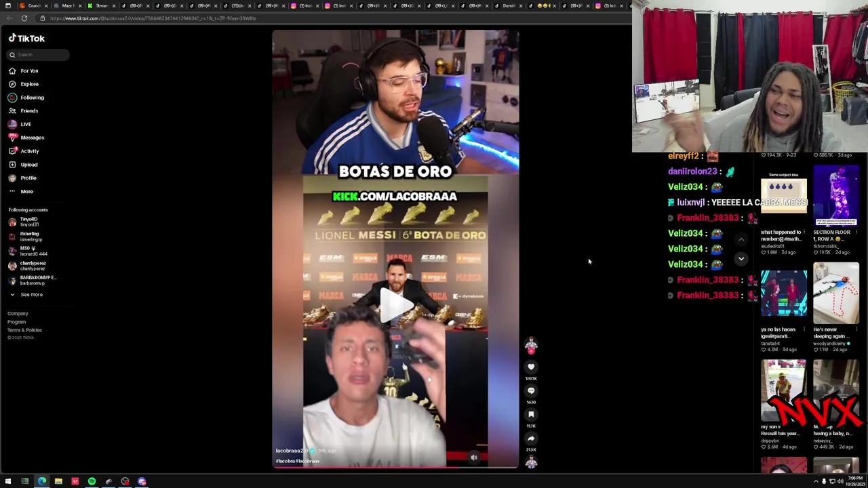This screenshot has width=868, height=488.
Task: Open File Explorer from taskbar
Action: pos(58,481)
